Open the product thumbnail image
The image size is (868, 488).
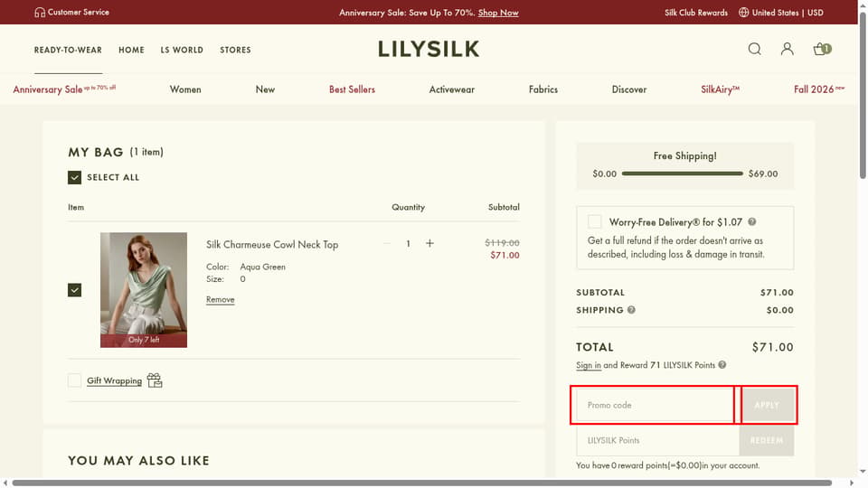coord(144,290)
